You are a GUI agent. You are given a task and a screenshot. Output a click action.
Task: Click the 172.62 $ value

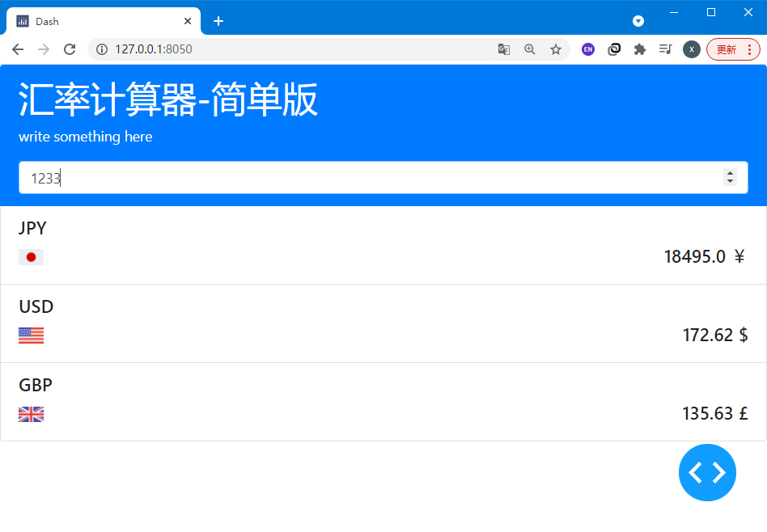click(x=715, y=335)
